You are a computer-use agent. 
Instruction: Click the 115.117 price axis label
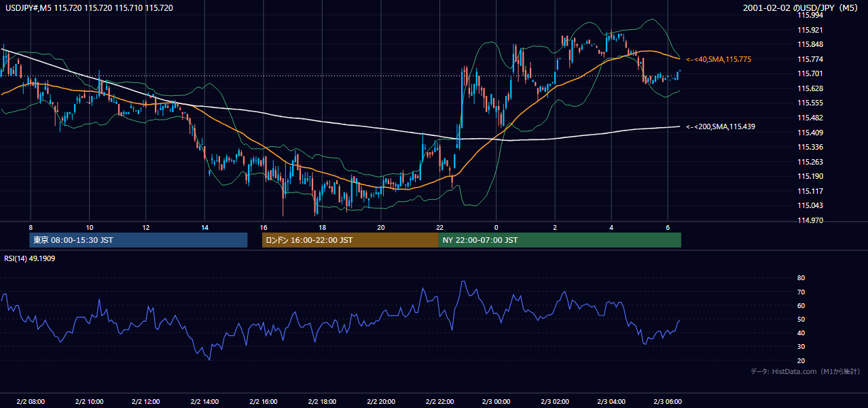point(810,191)
